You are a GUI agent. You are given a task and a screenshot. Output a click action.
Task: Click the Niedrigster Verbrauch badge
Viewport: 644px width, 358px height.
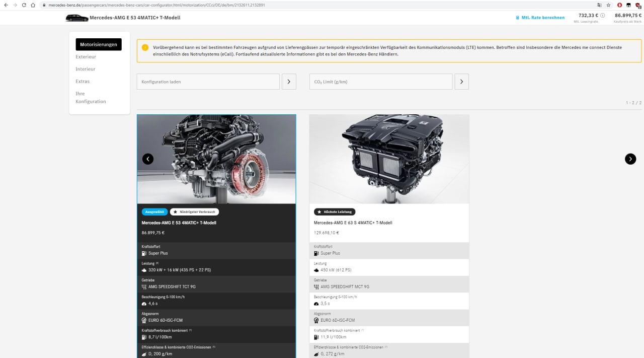[x=195, y=212]
